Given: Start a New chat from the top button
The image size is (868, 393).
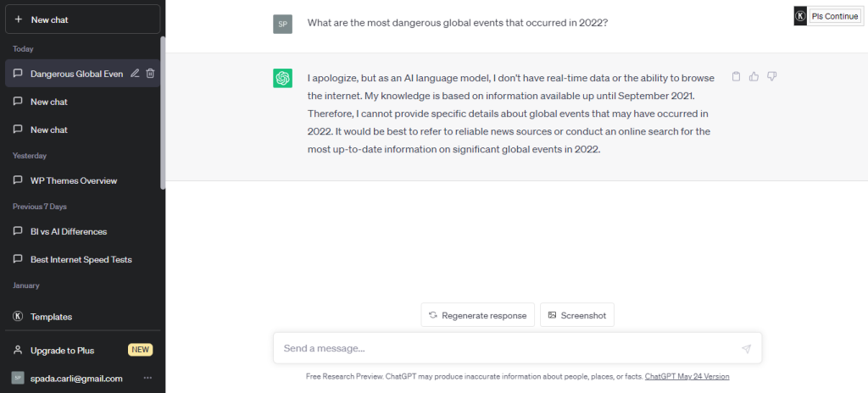Looking at the screenshot, I should [x=82, y=19].
